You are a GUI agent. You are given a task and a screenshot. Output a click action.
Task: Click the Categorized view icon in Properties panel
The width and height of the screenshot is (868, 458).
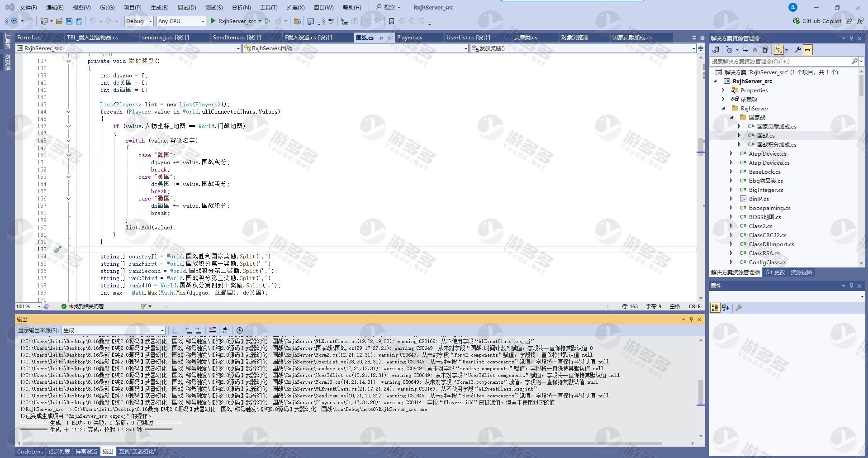(715, 308)
